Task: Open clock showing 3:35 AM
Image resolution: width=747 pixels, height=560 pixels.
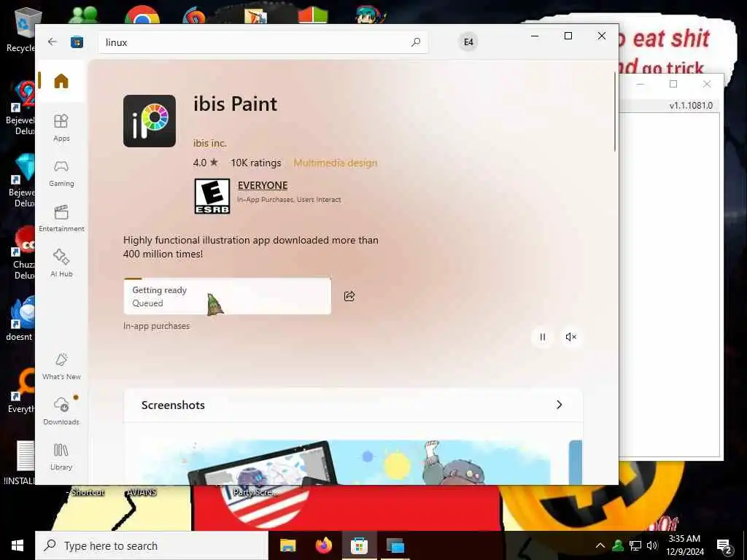Action: [684, 545]
